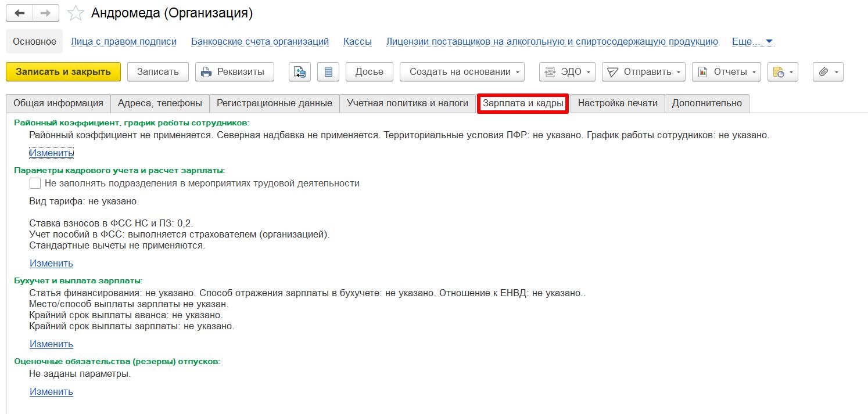
Task: Click the back navigation arrow
Action: coord(19,13)
